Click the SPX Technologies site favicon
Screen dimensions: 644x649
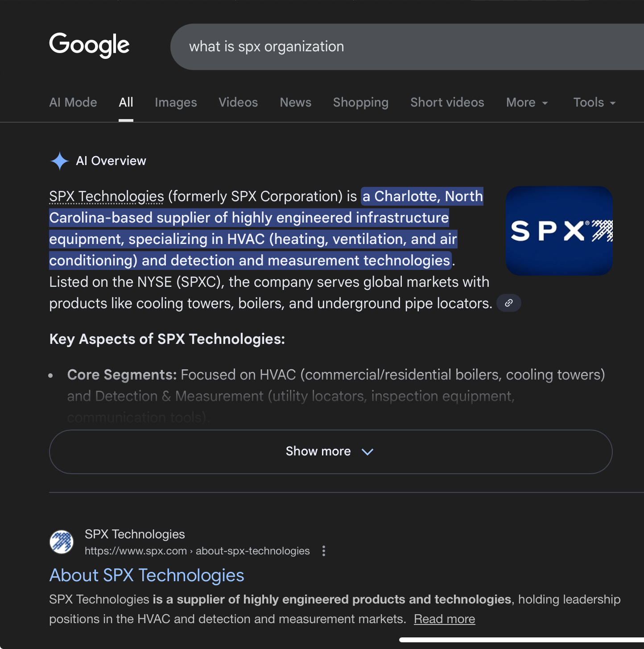pos(62,542)
